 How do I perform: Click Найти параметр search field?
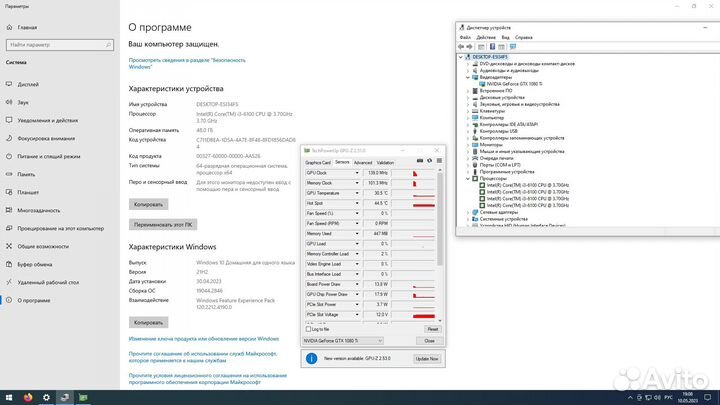click(x=60, y=45)
